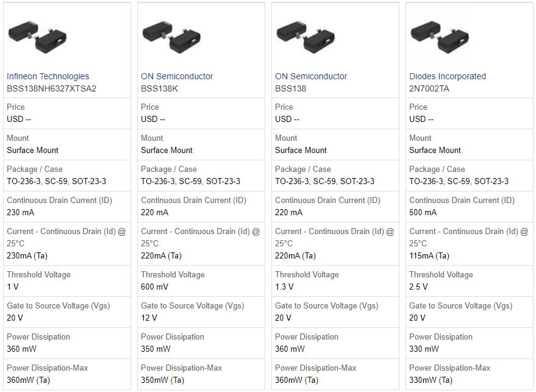Select the part number 2N7002TA text
The width and height of the screenshot is (536, 392).
[429, 89]
